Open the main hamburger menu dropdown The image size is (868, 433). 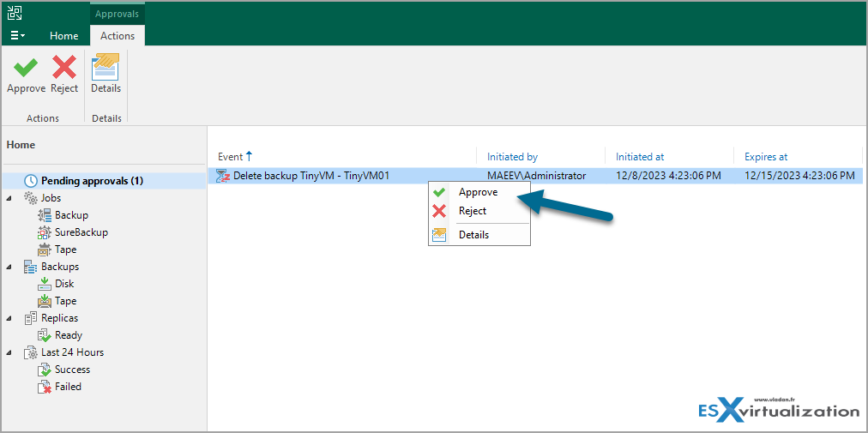tap(17, 36)
